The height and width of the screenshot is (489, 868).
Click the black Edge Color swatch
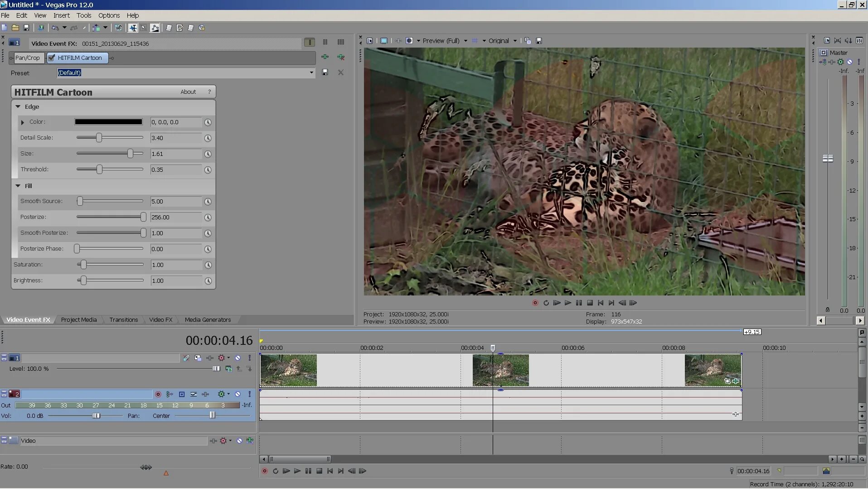coord(108,122)
